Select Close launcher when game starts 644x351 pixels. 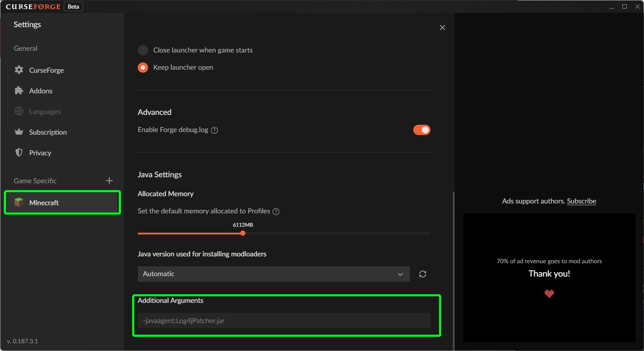click(x=143, y=50)
